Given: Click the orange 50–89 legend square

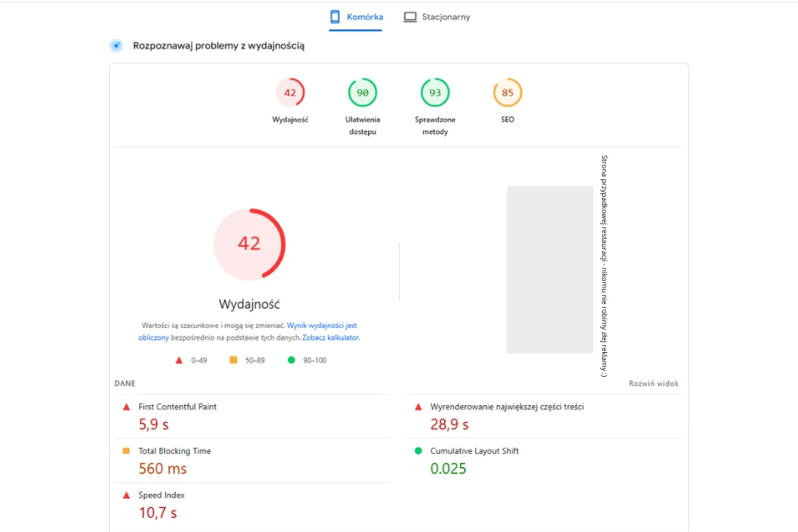Looking at the screenshot, I should [x=233, y=360].
